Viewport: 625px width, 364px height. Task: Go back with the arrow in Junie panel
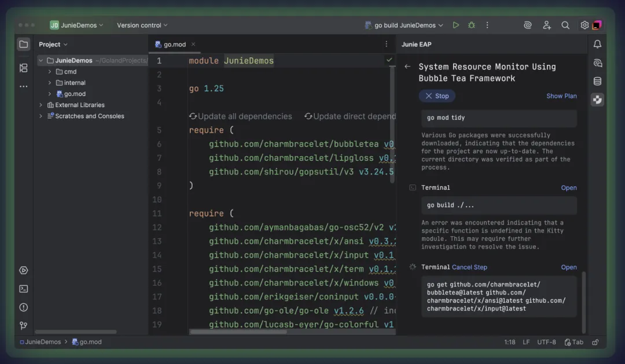click(407, 67)
